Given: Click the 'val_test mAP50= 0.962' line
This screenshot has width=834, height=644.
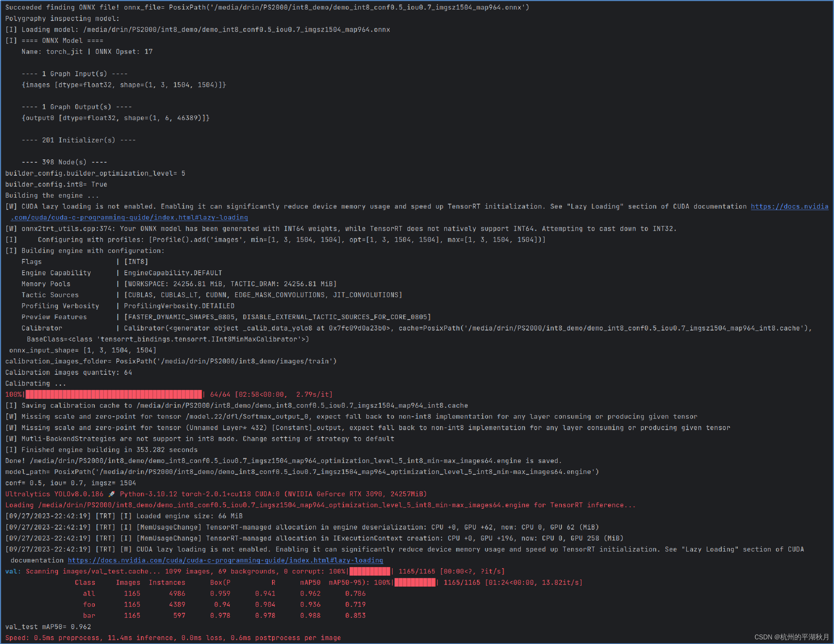Looking at the screenshot, I should 48,627.
